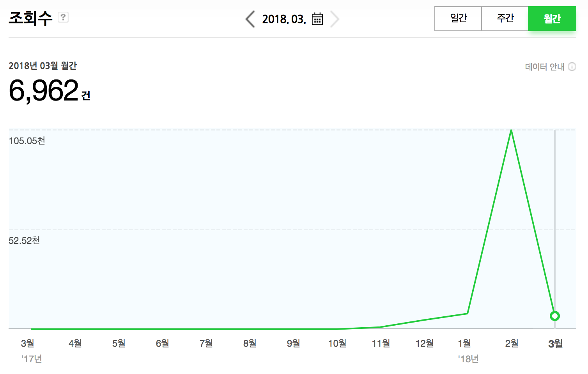The image size is (588, 374).
Task: Select 10월 on the chart axis
Action: click(337, 343)
